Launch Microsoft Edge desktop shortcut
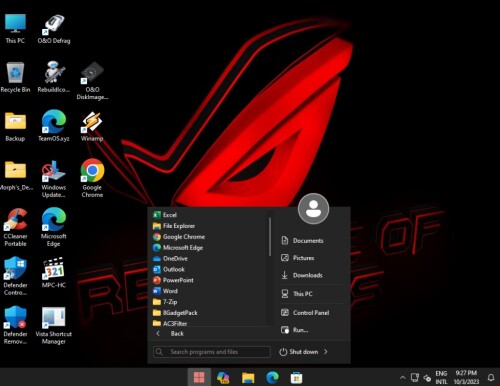500x386 pixels. click(x=54, y=227)
